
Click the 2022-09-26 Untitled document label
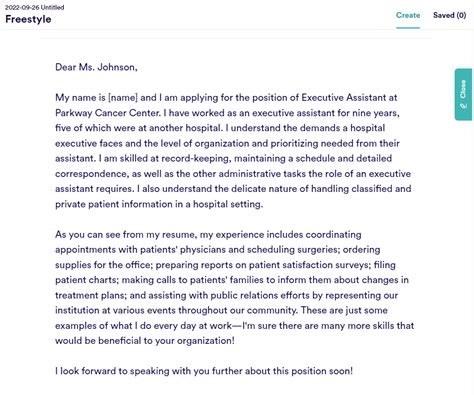(x=35, y=7)
